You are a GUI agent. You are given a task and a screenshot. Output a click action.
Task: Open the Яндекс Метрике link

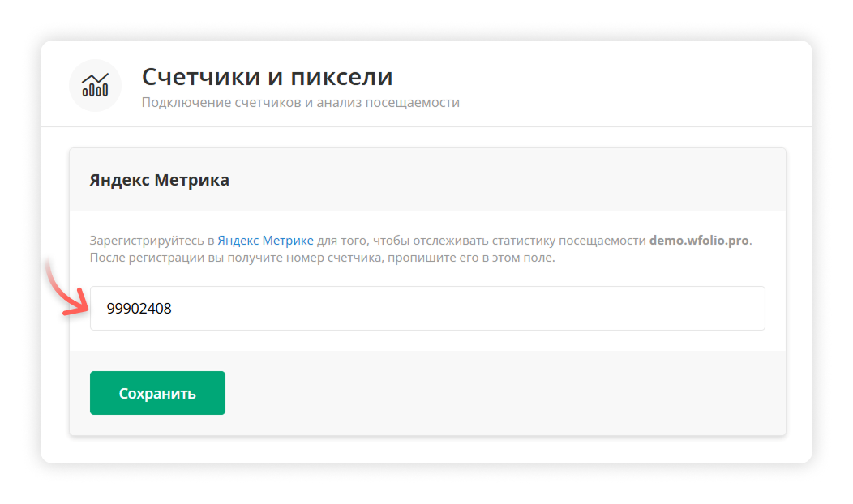coord(265,241)
